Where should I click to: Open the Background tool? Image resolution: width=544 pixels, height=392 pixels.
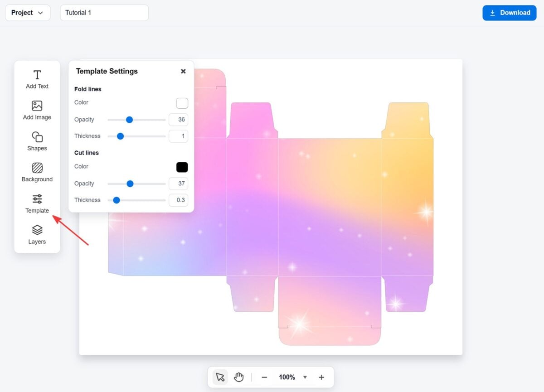tap(37, 172)
